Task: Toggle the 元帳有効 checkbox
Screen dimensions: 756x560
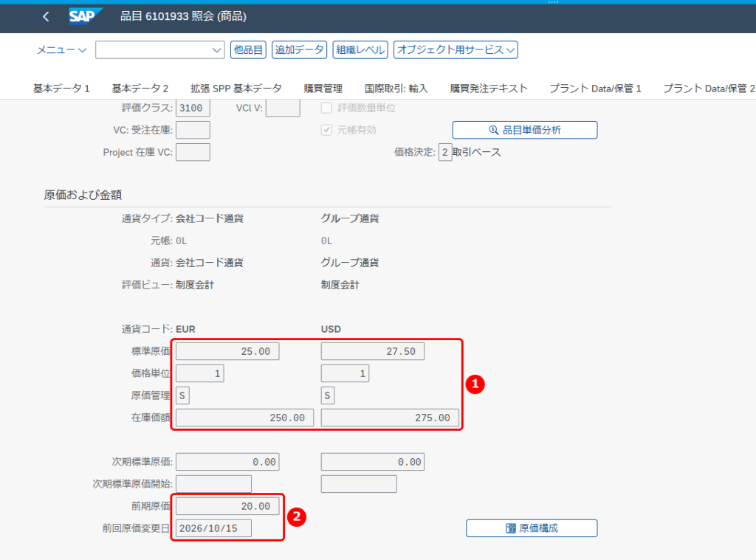Action: (x=326, y=130)
